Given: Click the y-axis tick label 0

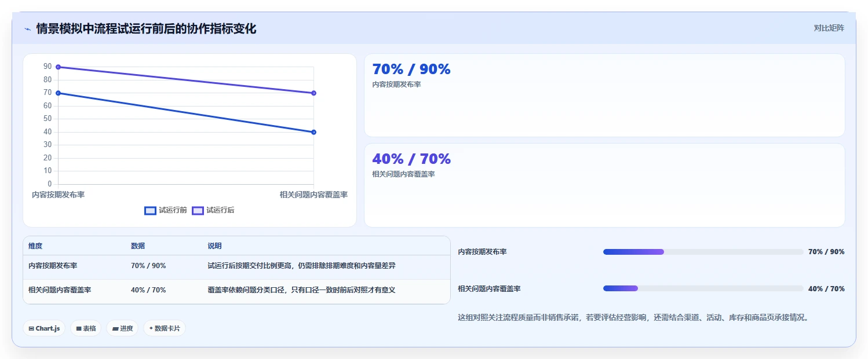Looking at the screenshot, I should click(50, 184).
